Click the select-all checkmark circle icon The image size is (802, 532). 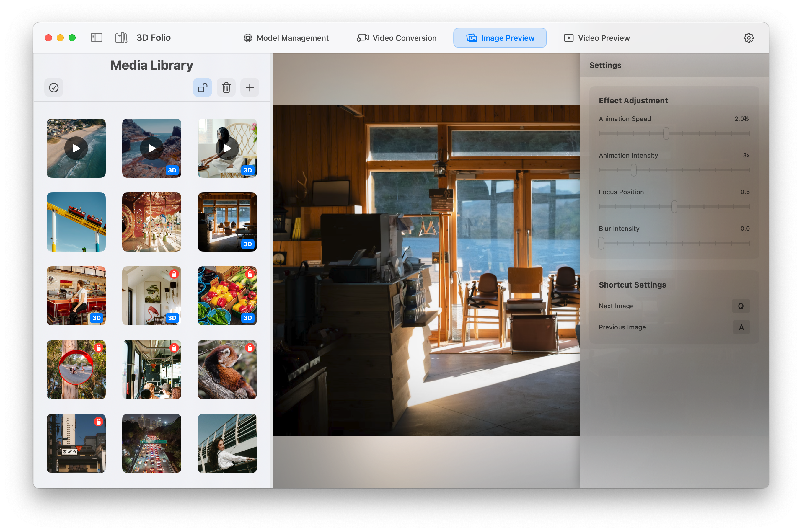tap(54, 88)
